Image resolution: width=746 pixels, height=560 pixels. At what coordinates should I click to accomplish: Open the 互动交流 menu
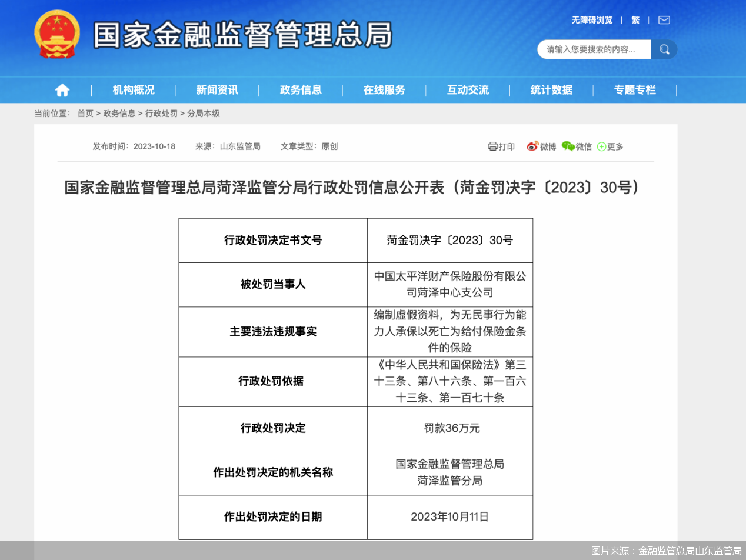468,90
